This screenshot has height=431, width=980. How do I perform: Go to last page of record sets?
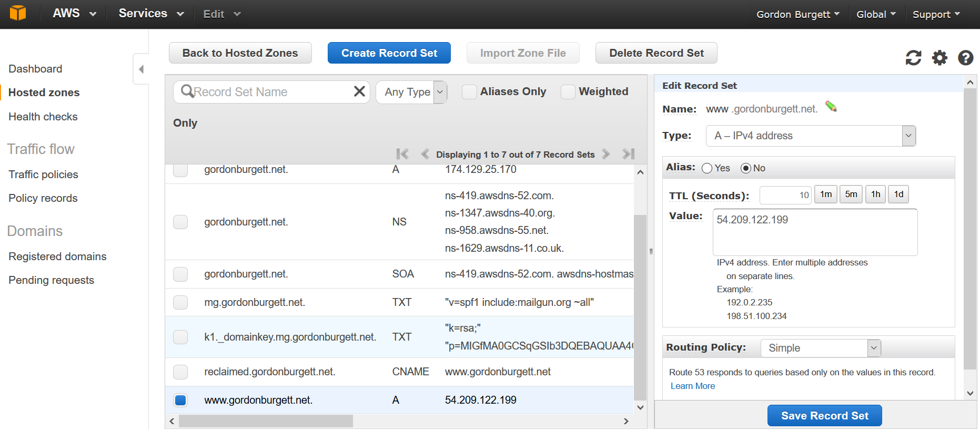tap(629, 154)
